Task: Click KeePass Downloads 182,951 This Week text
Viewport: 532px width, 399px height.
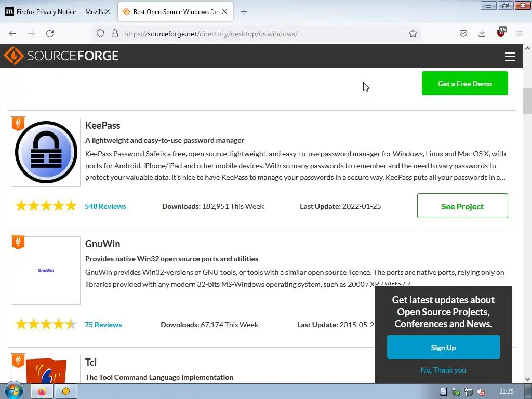Action: [212, 206]
